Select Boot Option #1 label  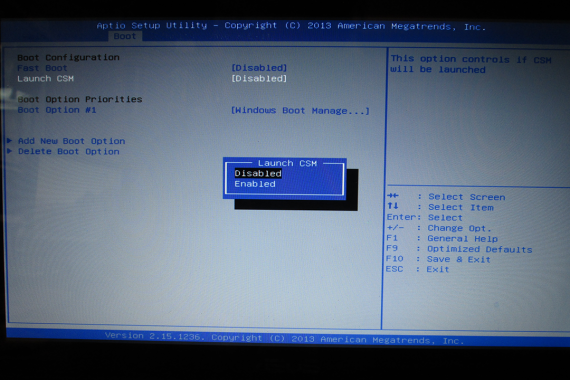[x=57, y=110]
